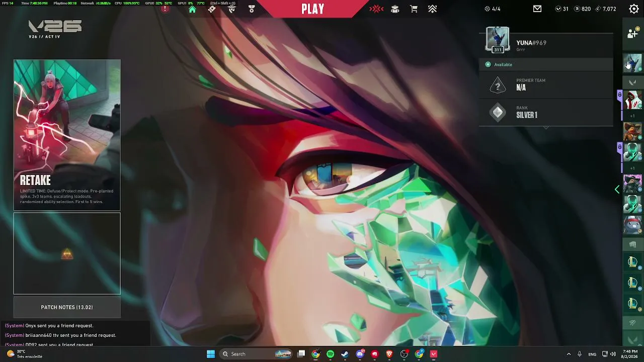Open Brave browser from the taskbar
Screen dimensions: 644x362
[389, 354]
